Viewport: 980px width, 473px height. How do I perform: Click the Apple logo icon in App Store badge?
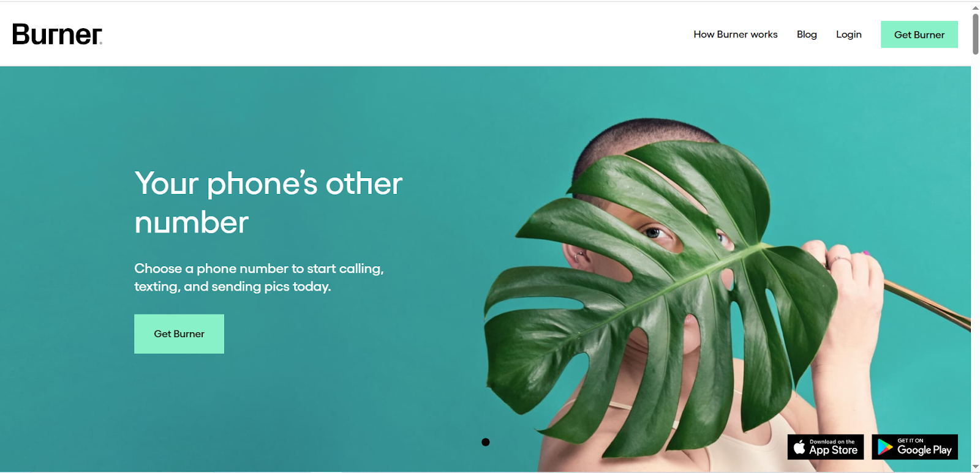pos(799,447)
